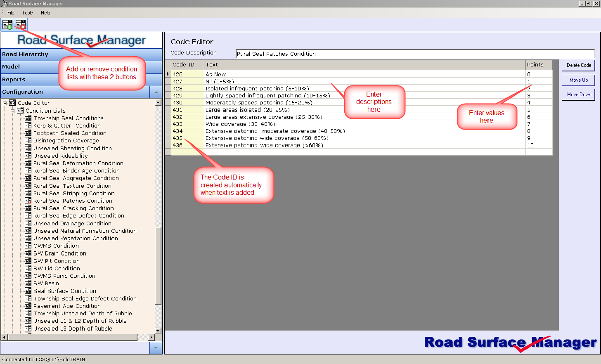Click the Code Description input field
The width and height of the screenshot is (601, 364).
[x=415, y=54]
